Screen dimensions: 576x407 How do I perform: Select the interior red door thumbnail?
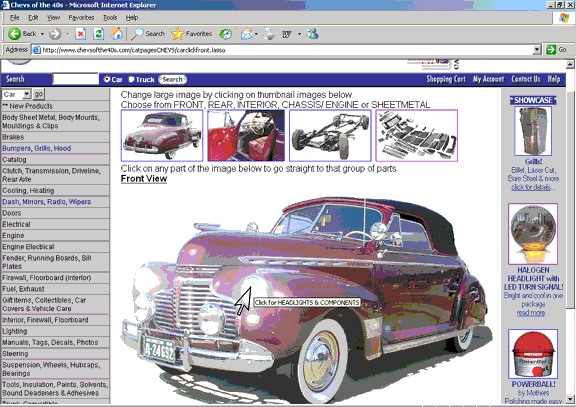[246, 136]
